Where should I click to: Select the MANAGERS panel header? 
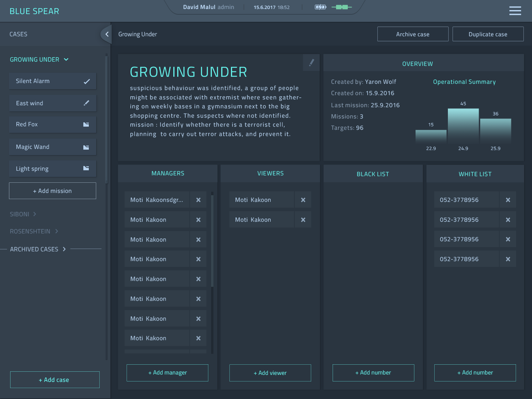[x=168, y=173]
